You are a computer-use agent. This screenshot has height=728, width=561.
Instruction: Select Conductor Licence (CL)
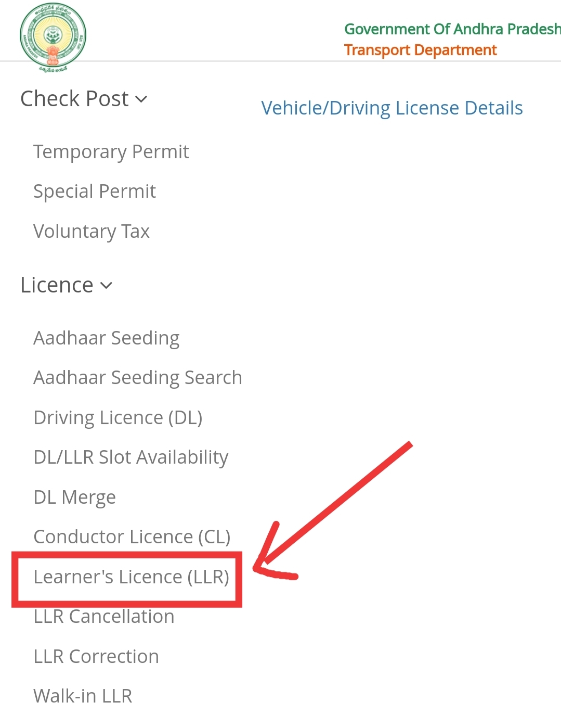tap(132, 537)
